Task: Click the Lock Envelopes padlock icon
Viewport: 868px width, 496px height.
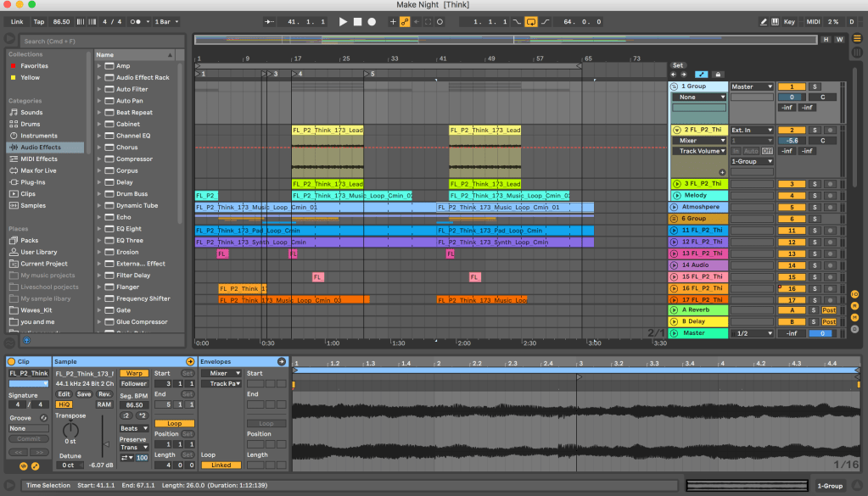Action: tap(717, 75)
